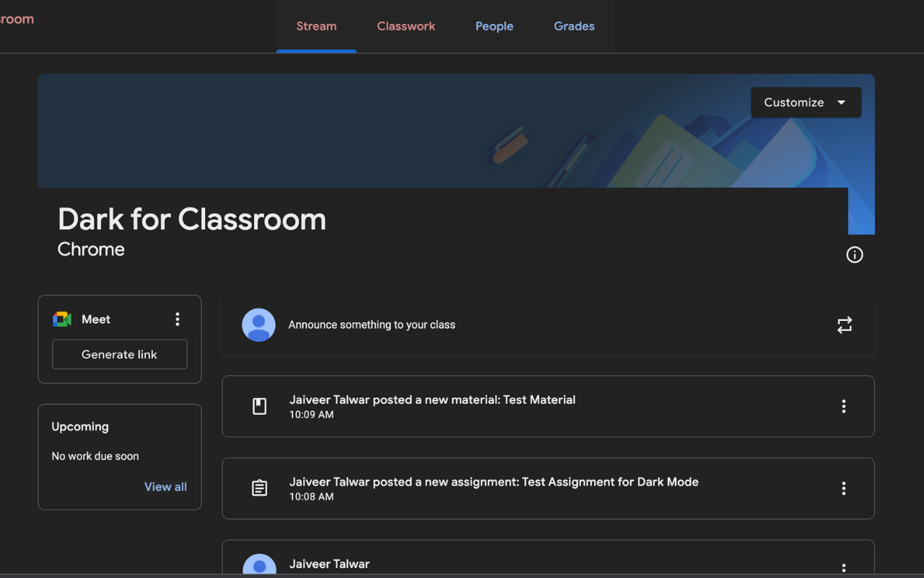Click the Google Meet logo icon

click(62, 319)
